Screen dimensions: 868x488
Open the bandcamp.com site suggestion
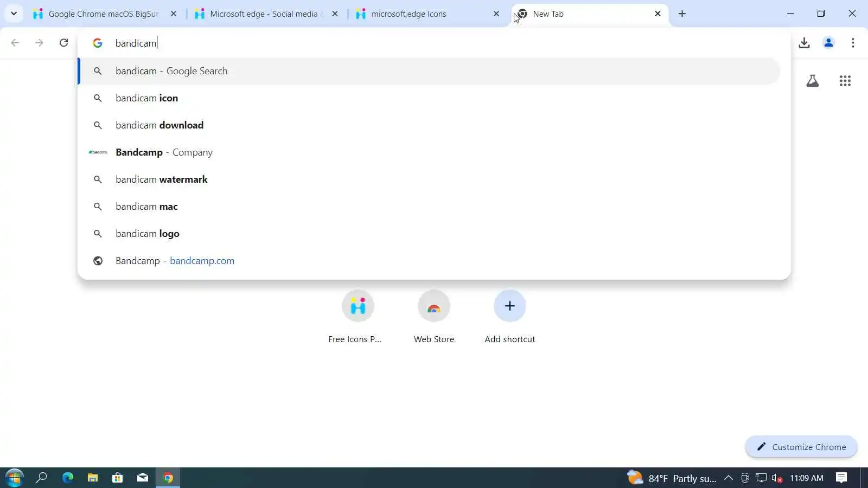[x=429, y=261]
